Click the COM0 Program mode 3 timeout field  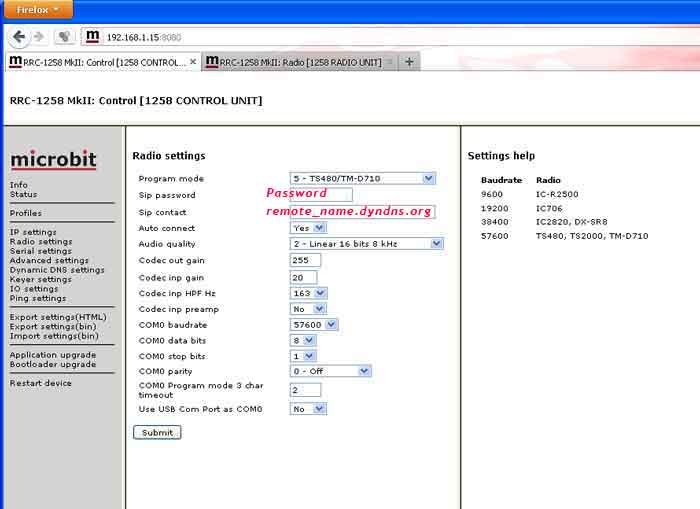click(x=305, y=390)
